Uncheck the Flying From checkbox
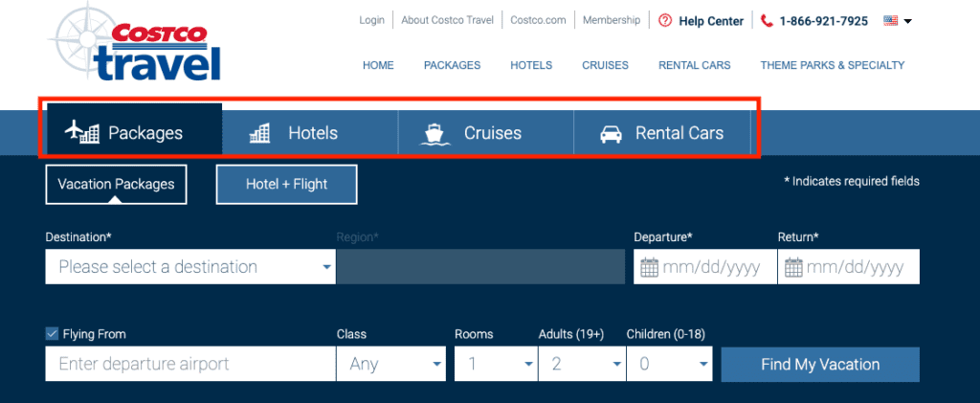The width and height of the screenshot is (980, 403). pos(52,334)
